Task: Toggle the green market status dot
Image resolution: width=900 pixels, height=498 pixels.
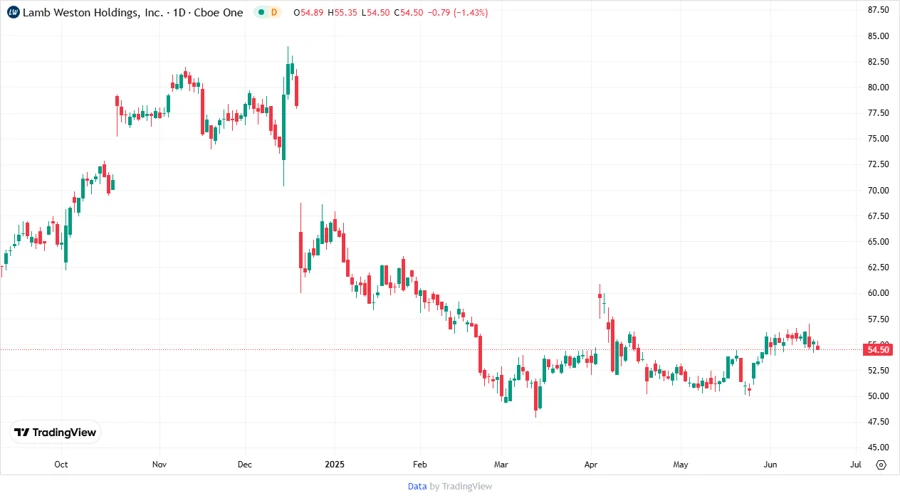Action: (261, 12)
